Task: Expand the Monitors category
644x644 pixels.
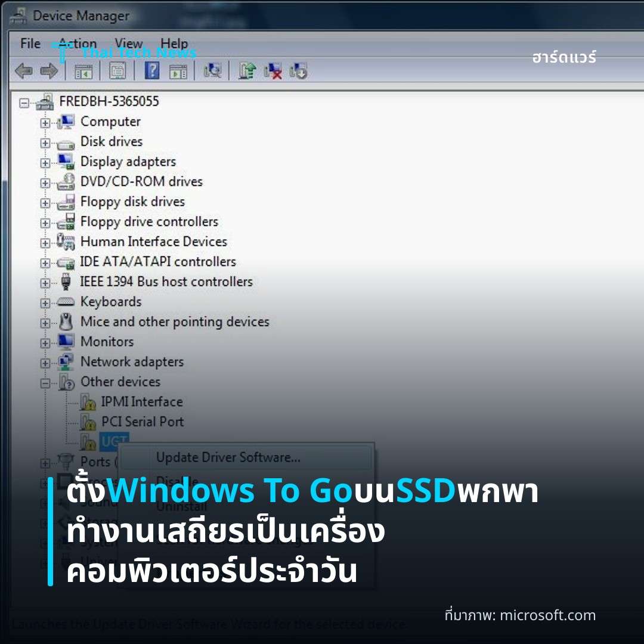Action: (x=45, y=343)
